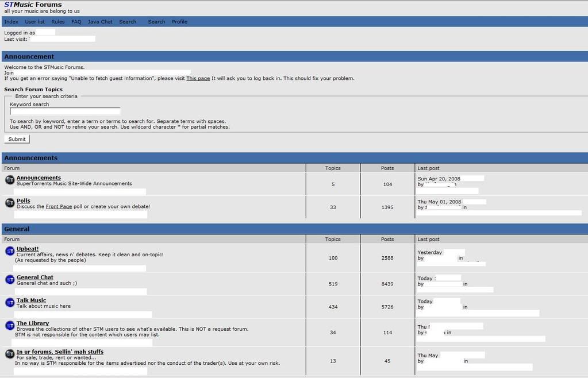This screenshot has height=378, width=588.
Task: Open the Front Page link in Polls description
Action: pyautogui.click(x=59, y=207)
